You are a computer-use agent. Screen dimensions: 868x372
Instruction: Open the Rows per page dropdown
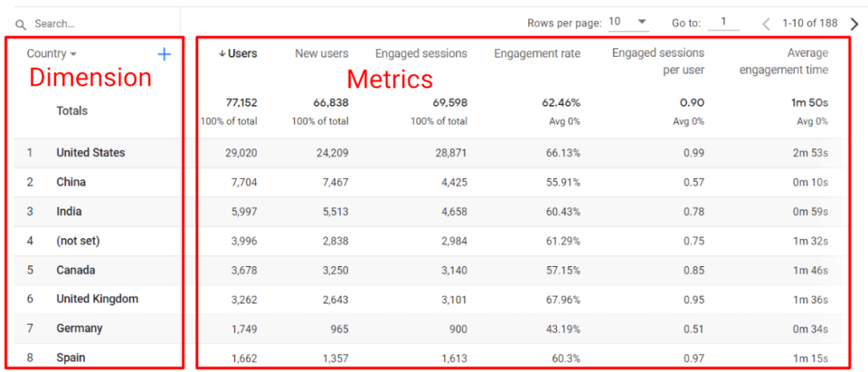(x=628, y=22)
